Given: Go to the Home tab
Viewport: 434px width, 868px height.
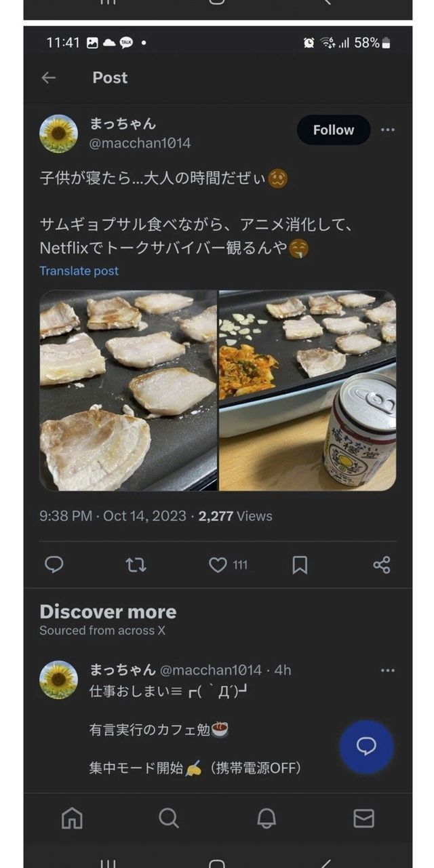Looking at the screenshot, I should (72, 818).
